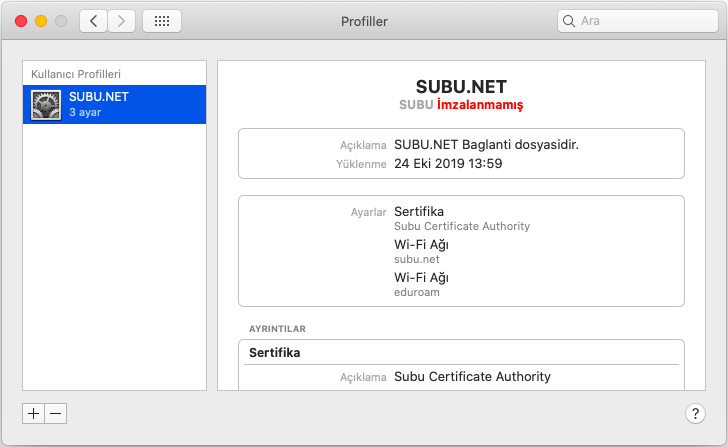Open help with the question mark button
The width and height of the screenshot is (728, 447).
[695, 413]
